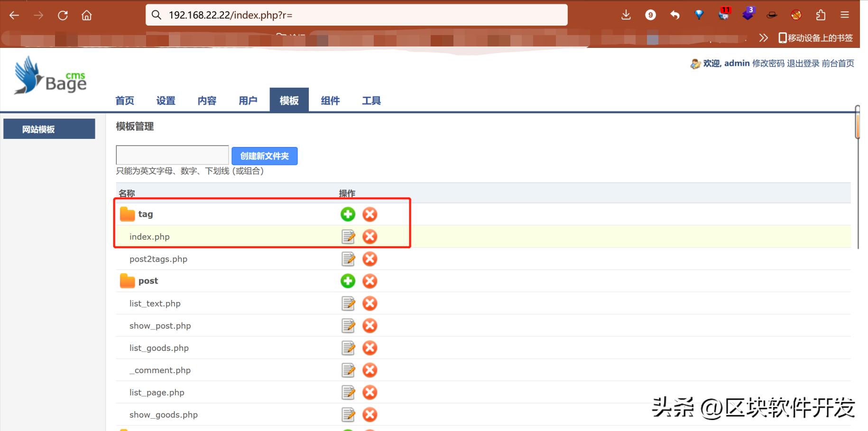Image resolution: width=868 pixels, height=431 pixels.
Task: Open the 内容 navigation tab
Action: click(x=207, y=101)
